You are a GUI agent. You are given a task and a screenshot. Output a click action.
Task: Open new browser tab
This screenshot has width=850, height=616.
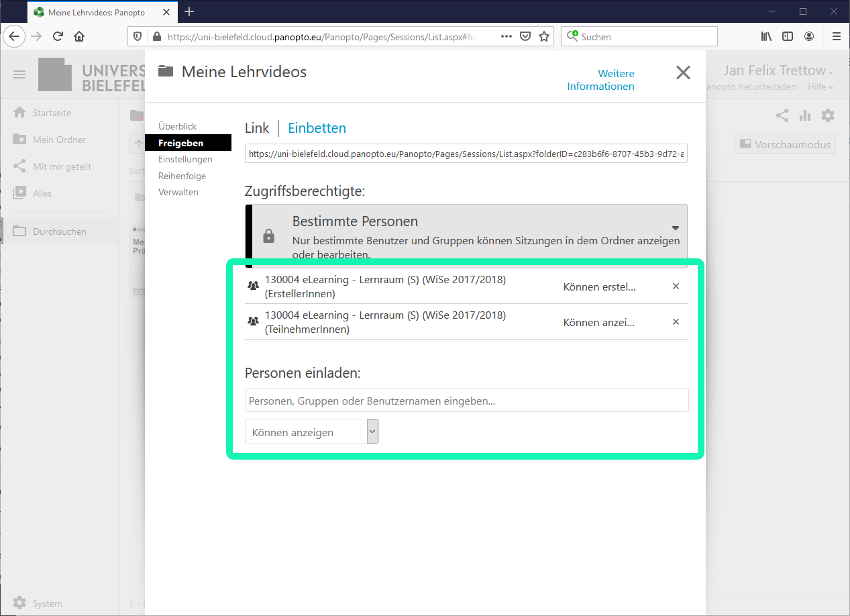point(189,11)
